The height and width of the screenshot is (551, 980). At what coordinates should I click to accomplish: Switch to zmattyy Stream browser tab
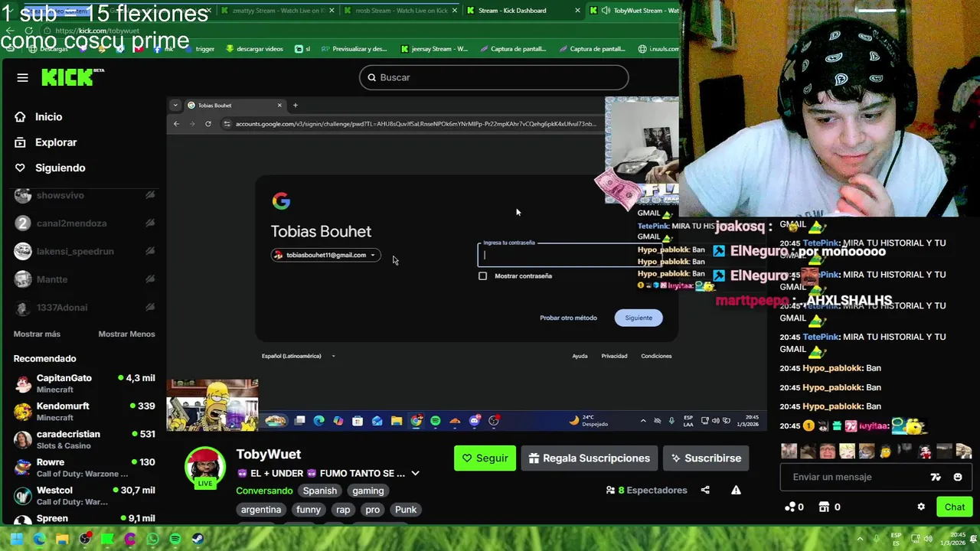pos(278,11)
